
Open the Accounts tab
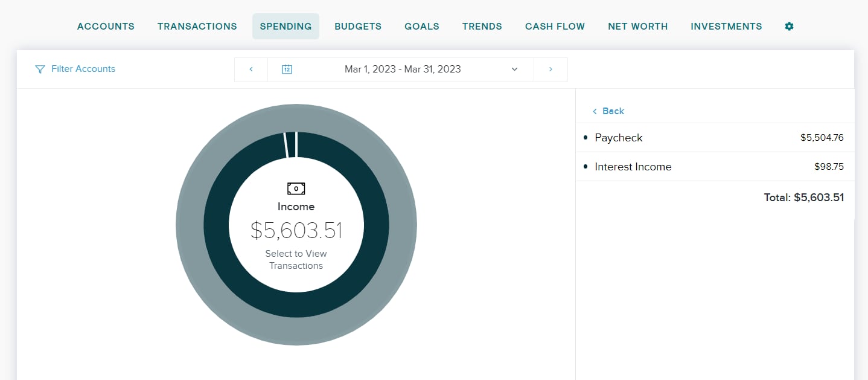(106, 27)
